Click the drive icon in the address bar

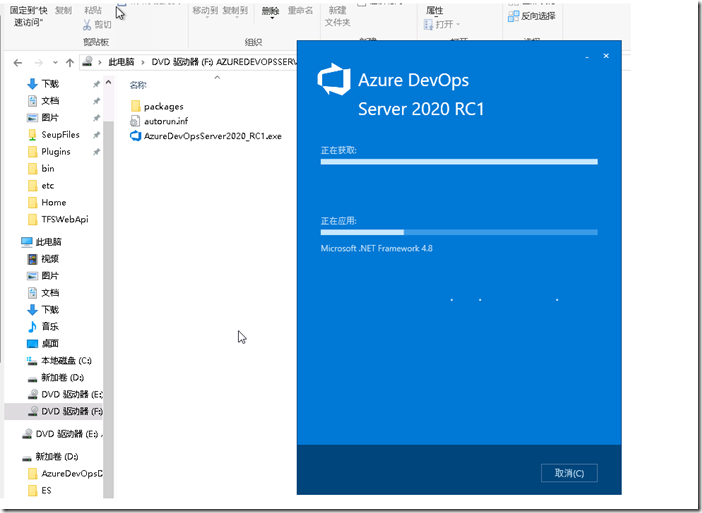[88, 61]
